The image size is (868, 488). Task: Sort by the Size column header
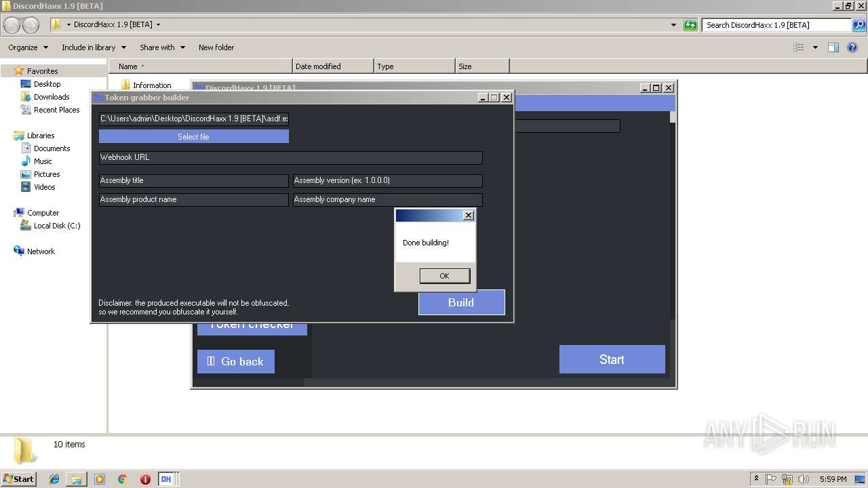[x=482, y=66]
